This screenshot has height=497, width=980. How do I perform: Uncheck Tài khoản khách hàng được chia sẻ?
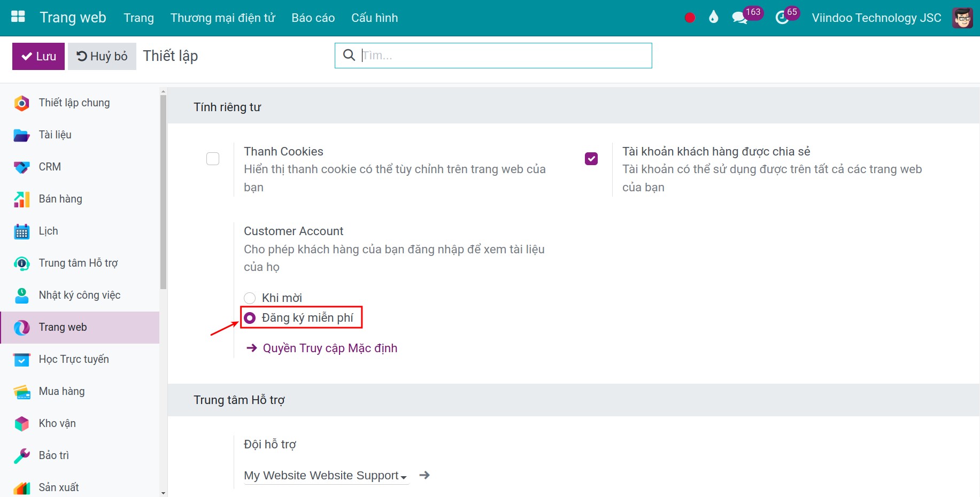pos(591,159)
